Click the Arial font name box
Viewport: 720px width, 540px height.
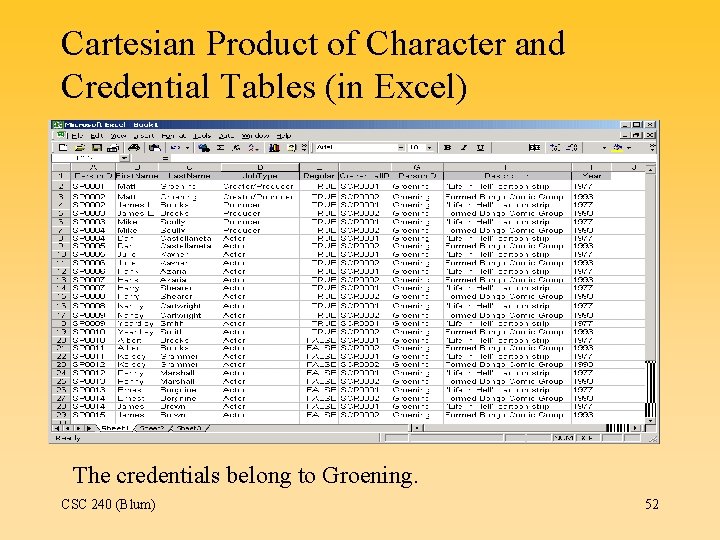pyautogui.click(x=356, y=148)
